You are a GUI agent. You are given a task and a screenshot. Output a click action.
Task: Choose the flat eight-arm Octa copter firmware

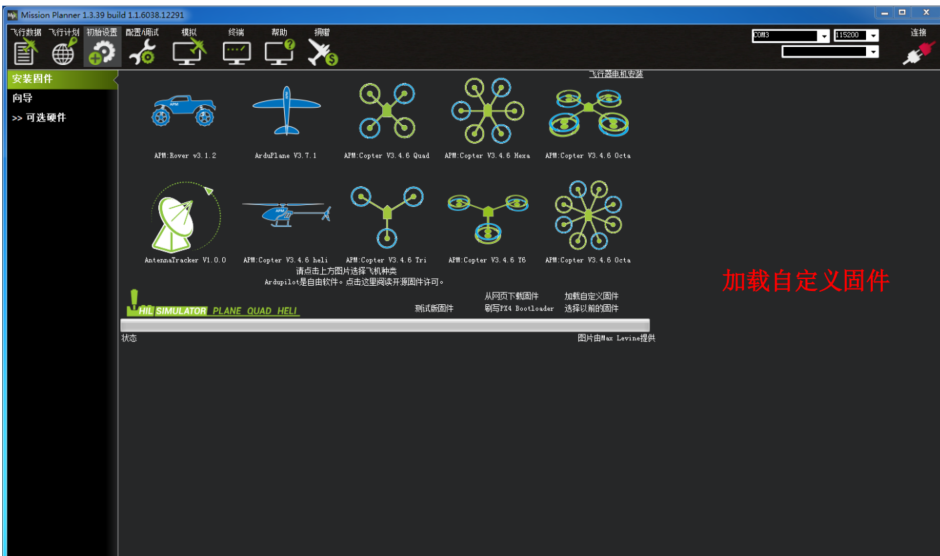coord(588,215)
